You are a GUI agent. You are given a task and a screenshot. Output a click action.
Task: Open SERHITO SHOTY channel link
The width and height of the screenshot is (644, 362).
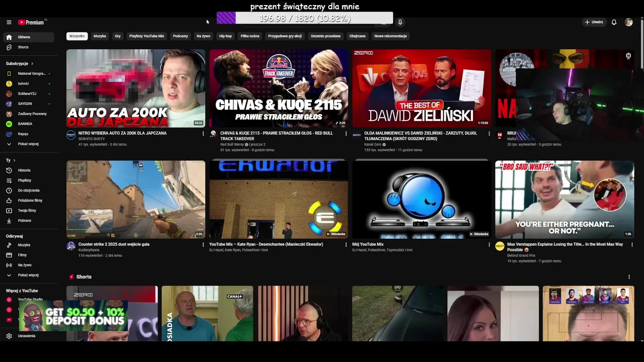pos(92,139)
